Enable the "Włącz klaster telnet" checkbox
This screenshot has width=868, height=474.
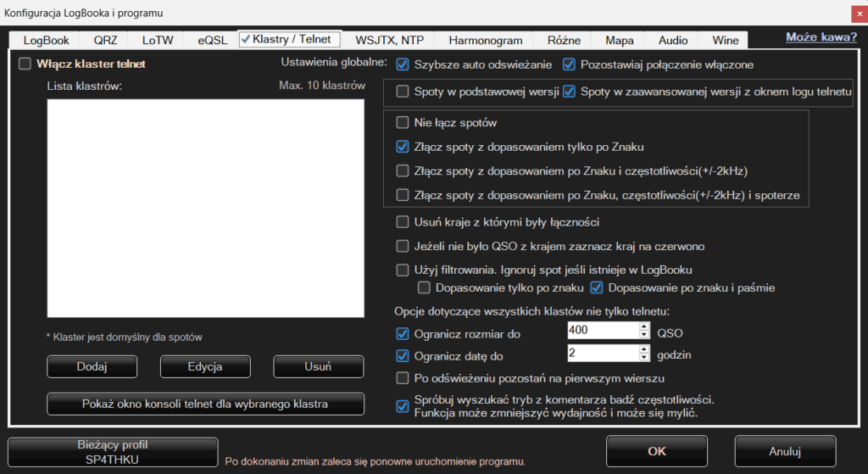coord(25,64)
